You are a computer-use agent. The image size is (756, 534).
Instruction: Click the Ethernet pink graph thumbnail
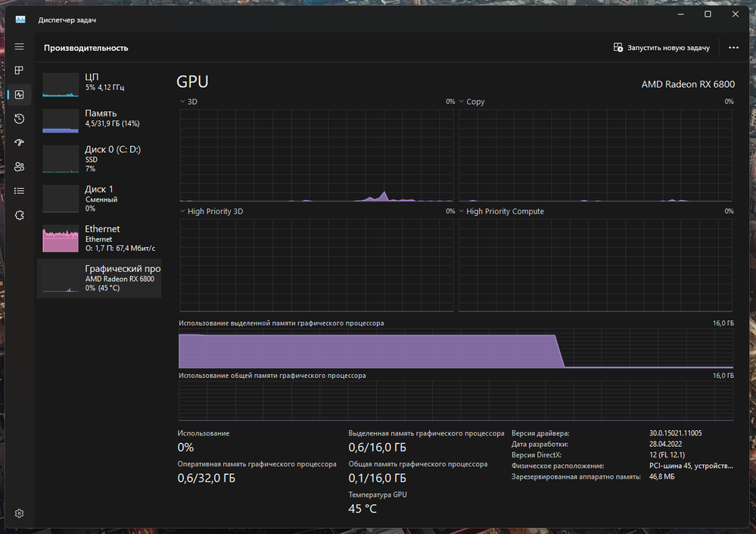tap(61, 239)
